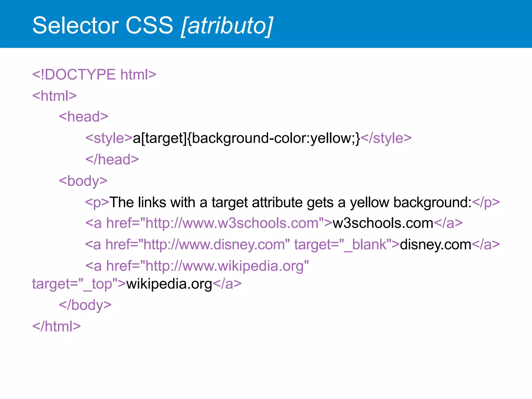Click the closing '</head>' tag

[112, 159]
